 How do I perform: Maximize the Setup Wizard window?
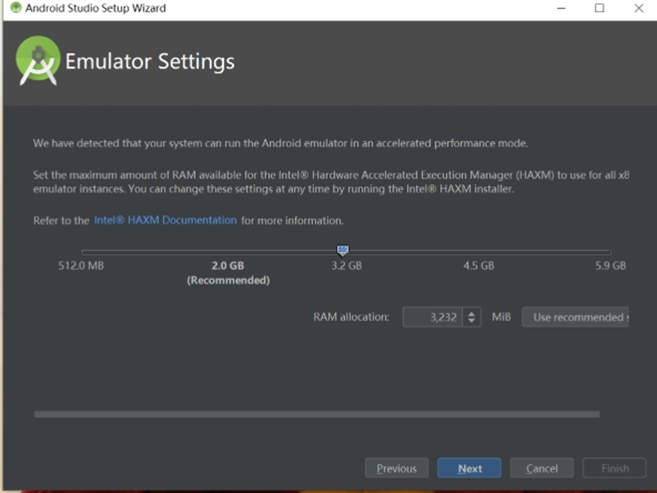point(599,8)
